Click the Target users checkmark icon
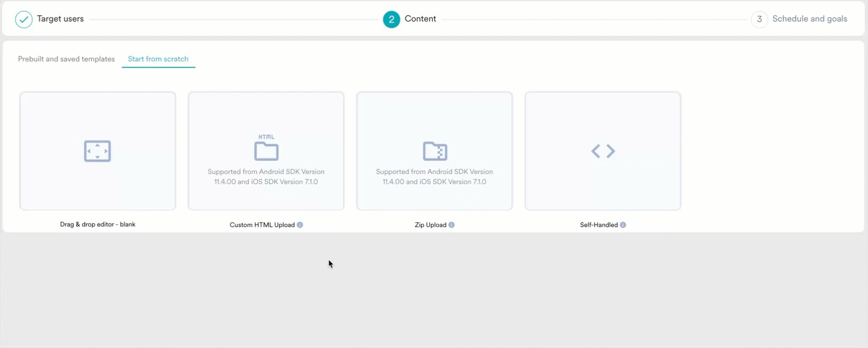 [x=23, y=19]
